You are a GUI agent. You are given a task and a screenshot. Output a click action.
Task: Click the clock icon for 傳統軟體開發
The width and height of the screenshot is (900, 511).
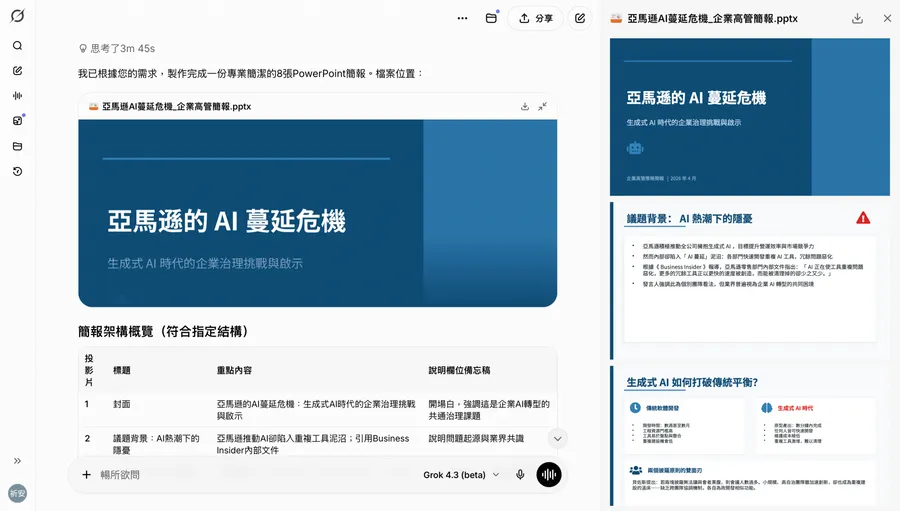point(635,408)
